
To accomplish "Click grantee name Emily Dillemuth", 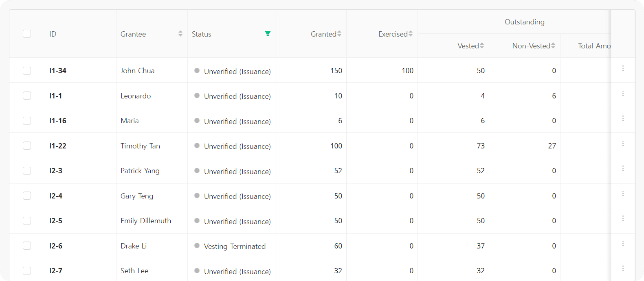I will tap(146, 221).
